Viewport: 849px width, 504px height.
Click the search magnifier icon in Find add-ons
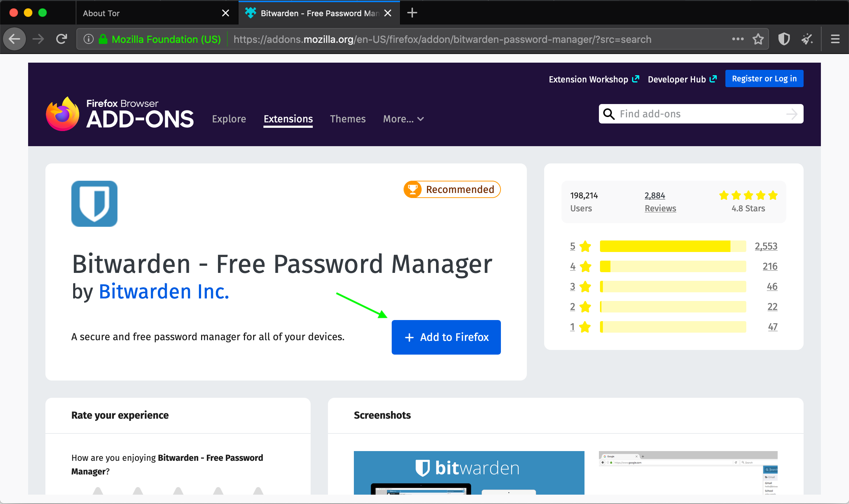pos(609,114)
